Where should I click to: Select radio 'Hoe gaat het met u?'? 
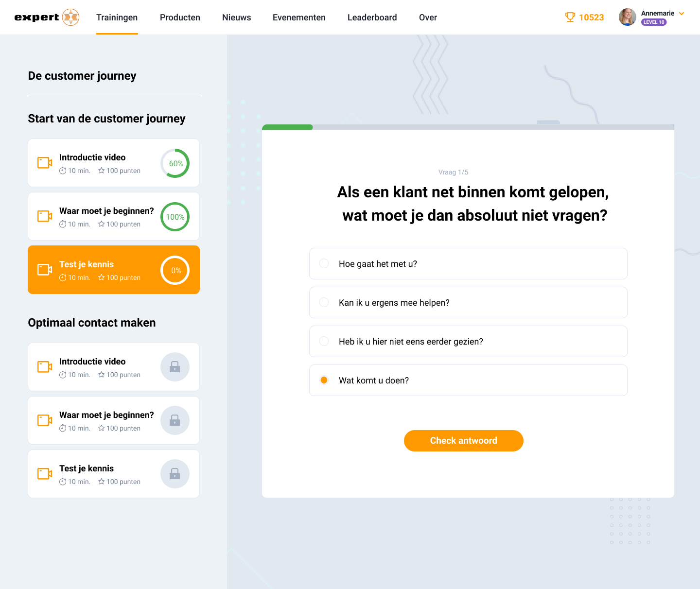[324, 263]
